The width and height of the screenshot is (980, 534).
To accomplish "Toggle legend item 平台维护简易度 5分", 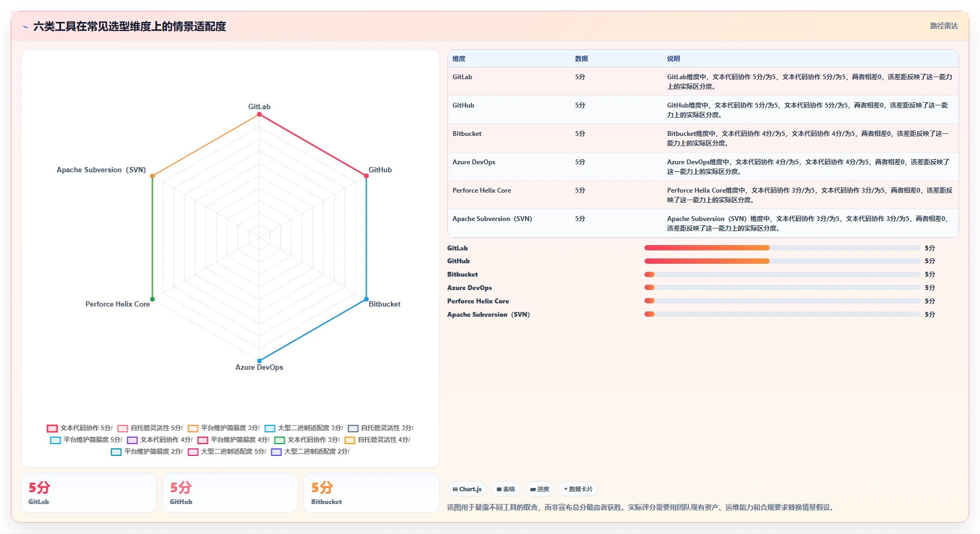I will coord(86,440).
